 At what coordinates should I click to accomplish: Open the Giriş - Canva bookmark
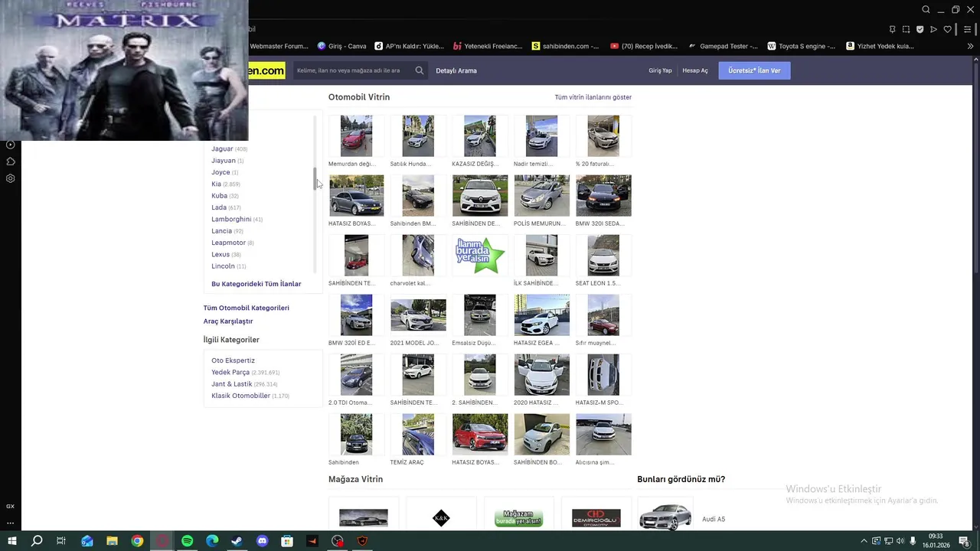click(342, 46)
